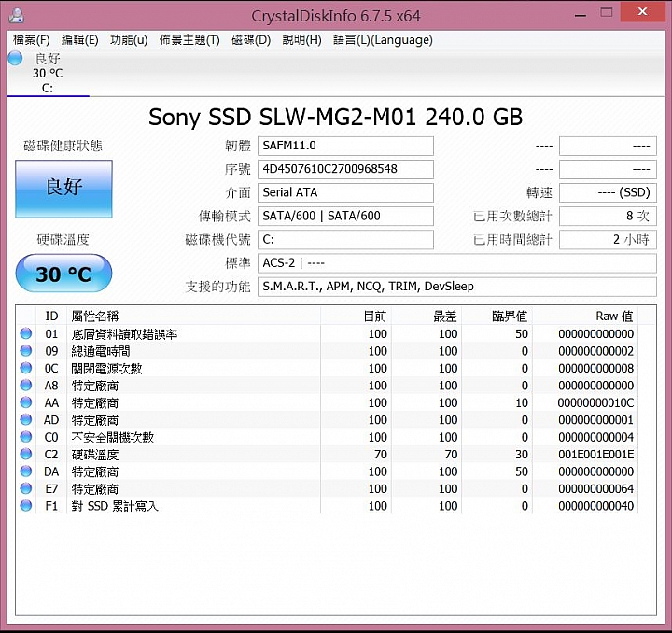Click the standard field ACS-2 | ----
The width and height of the screenshot is (672, 633).
(456, 262)
